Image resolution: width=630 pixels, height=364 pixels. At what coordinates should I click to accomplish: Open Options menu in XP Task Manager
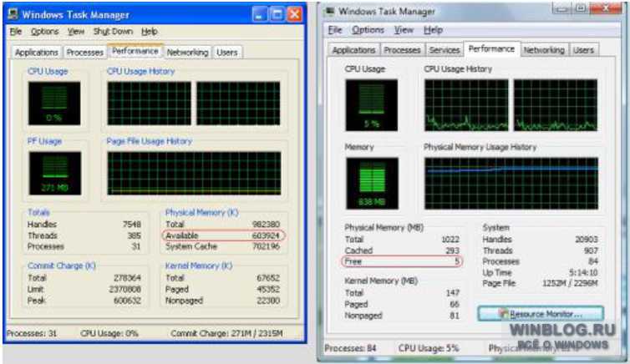pyautogui.click(x=44, y=31)
